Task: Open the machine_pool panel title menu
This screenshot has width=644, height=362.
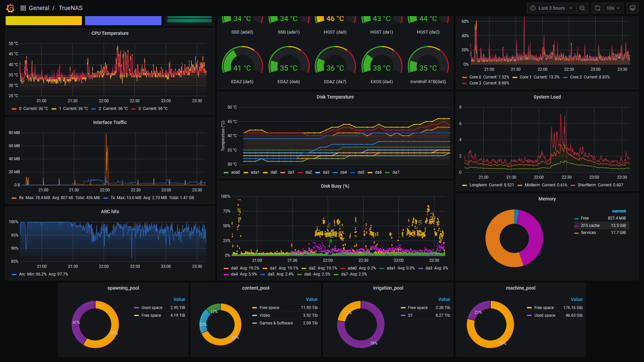Action: pyautogui.click(x=521, y=288)
